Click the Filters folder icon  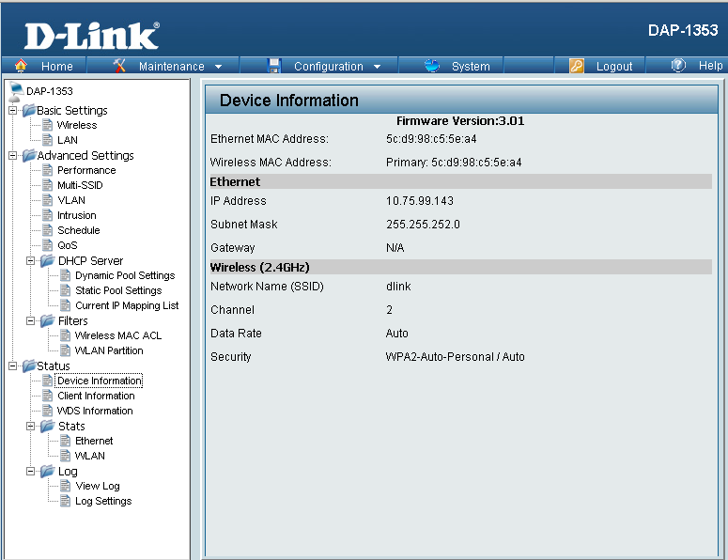click(47, 320)
